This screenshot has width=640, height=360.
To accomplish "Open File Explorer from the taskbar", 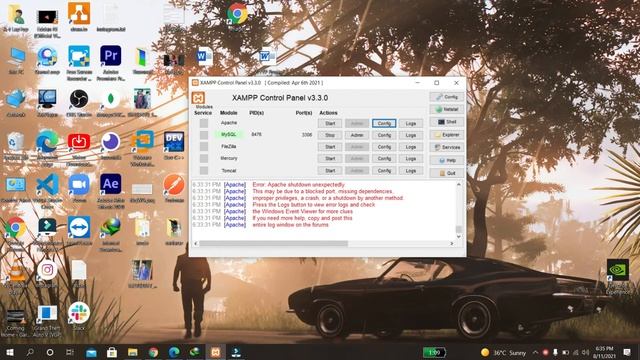I will [133, 352].
